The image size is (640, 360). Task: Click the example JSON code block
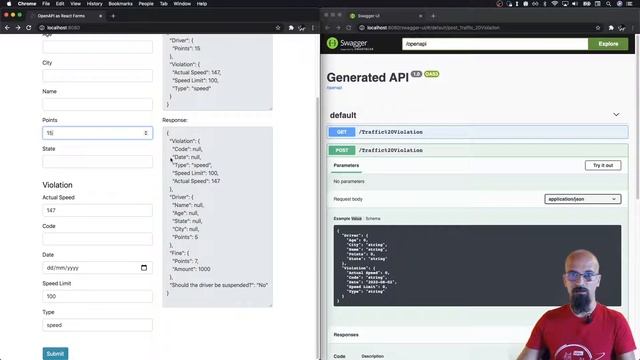477,265
